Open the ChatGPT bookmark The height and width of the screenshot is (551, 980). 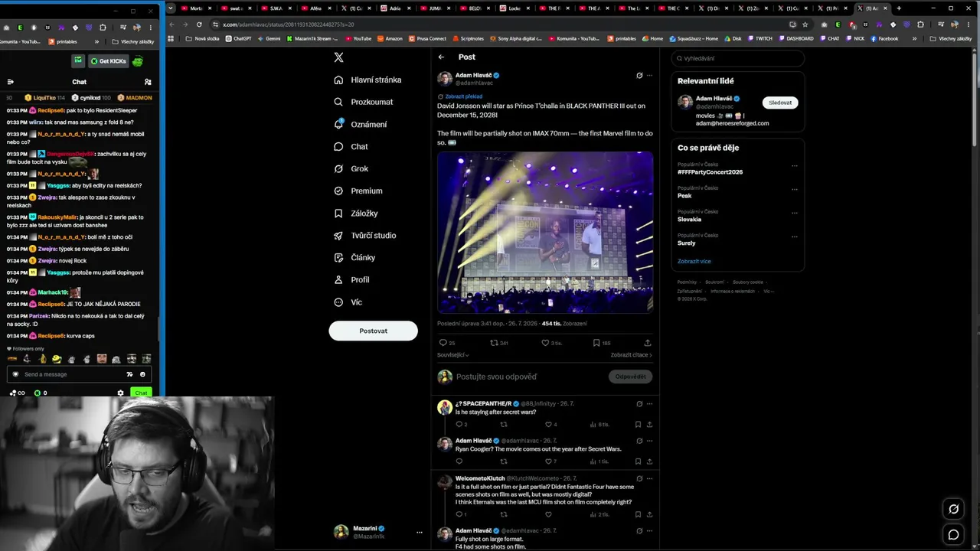[238, 38]
